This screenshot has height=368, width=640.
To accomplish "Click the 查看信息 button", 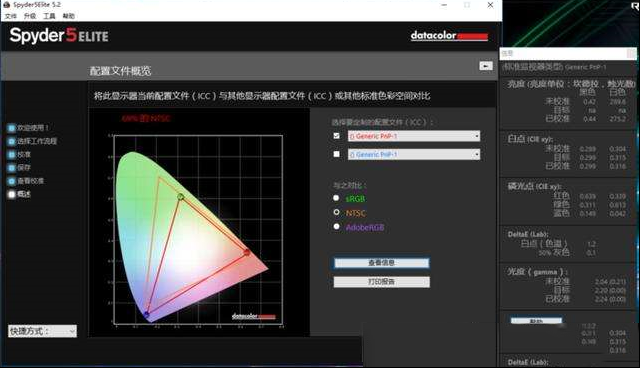I will pos(381,263).
